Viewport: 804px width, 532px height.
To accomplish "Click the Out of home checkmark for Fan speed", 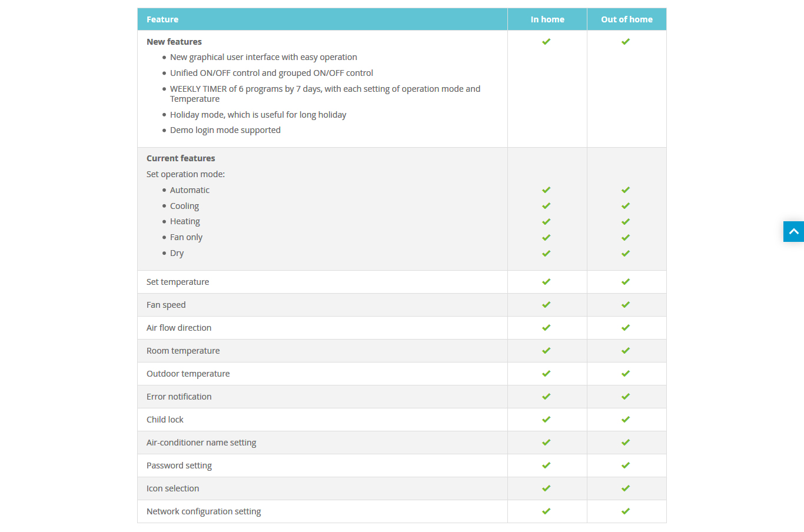I will tap(626, 305).
